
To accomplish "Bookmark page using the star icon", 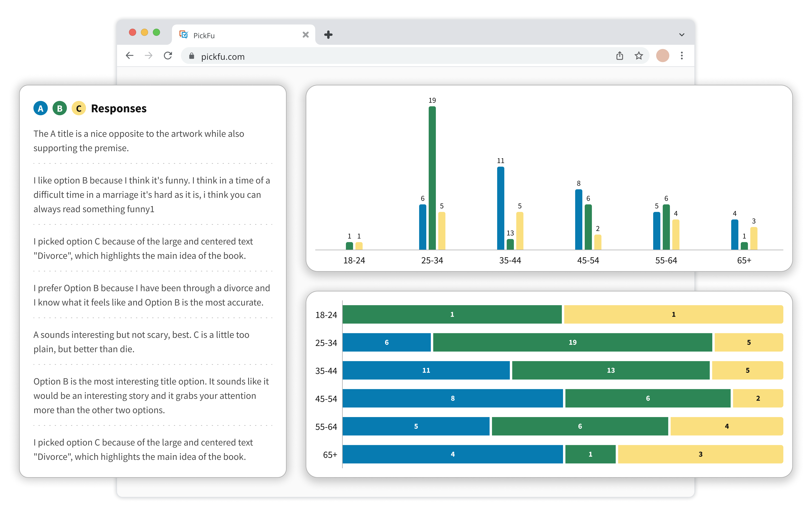I will tap(639, 56).
